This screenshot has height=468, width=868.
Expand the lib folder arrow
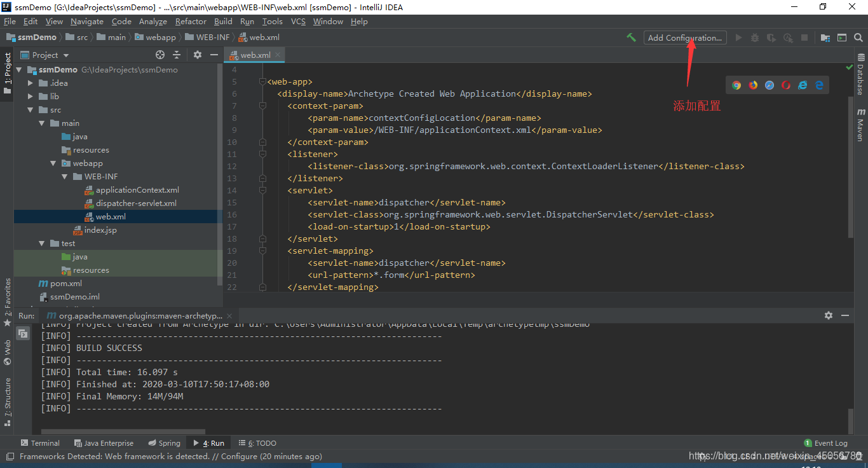(31, 97)
